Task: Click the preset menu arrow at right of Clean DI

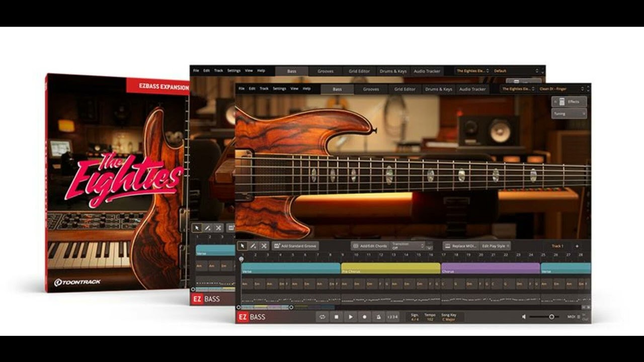Action: [588, 89]
